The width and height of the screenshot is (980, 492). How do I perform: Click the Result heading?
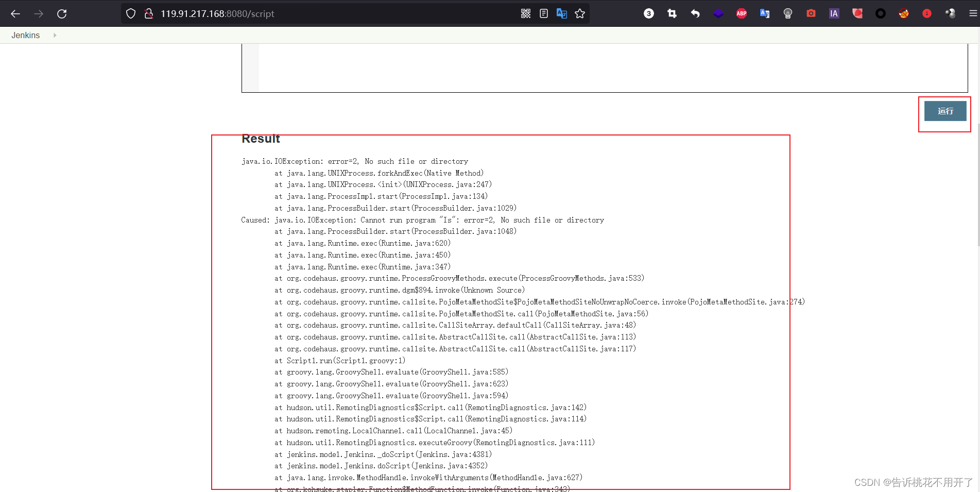tap(261, 139)
